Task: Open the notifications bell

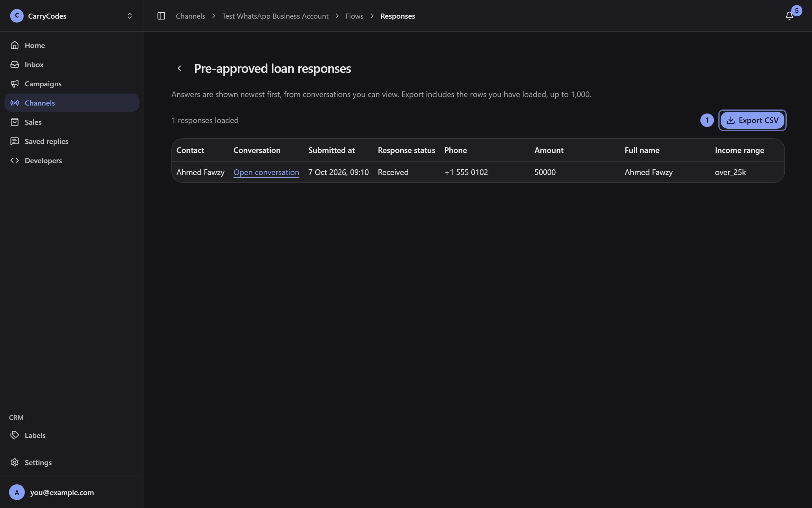Action: [789, 16]
